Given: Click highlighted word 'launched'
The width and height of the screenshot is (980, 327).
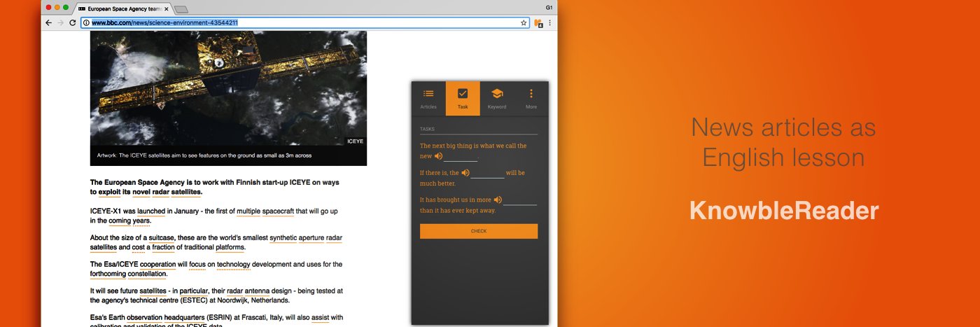Looking at the screenshot, I should coord(151,211).
